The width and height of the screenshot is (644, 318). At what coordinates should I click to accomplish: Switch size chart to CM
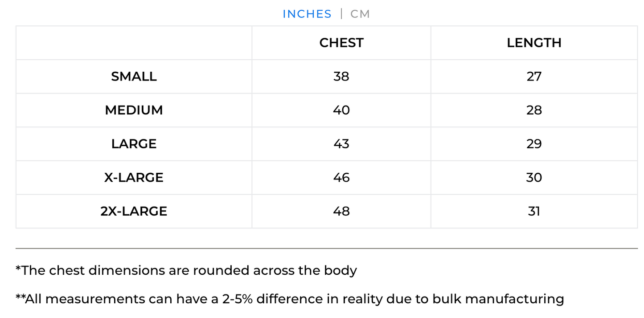360,14
